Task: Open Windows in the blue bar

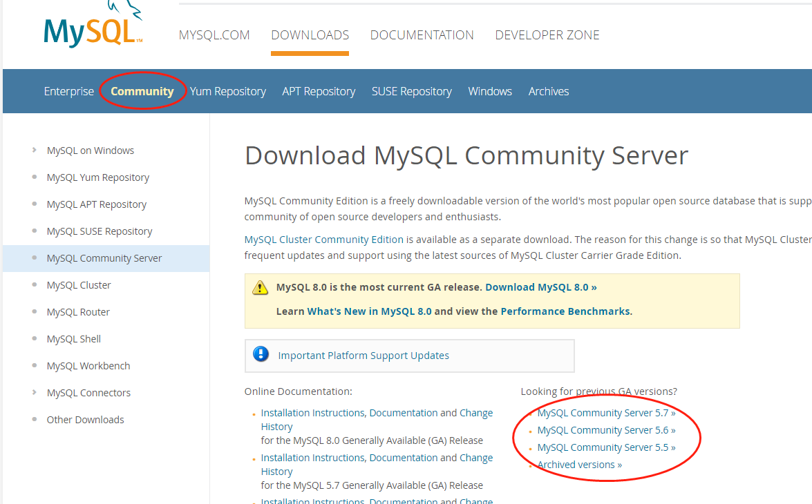Action: pyautogui.click(x=490, y=91)
